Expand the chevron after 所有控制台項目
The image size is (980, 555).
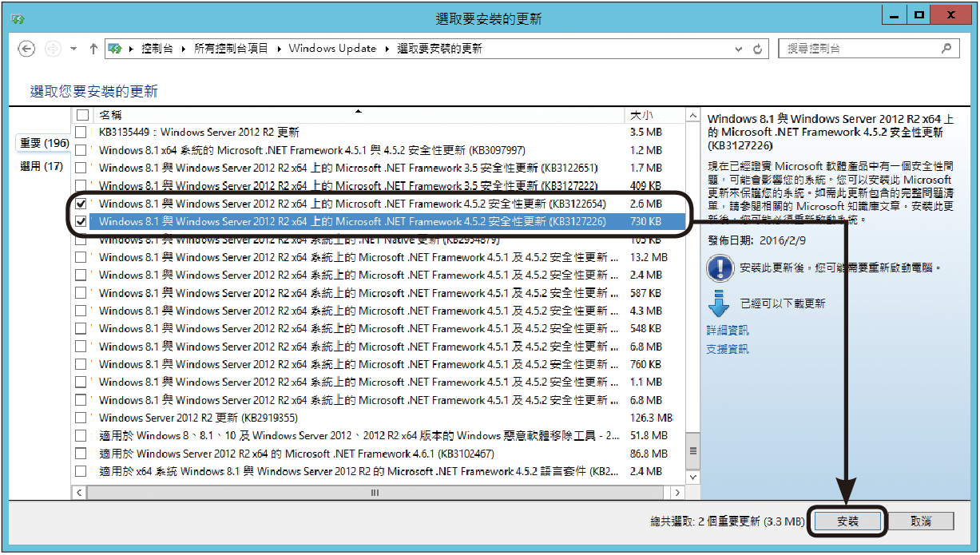(x=280, y=49)
